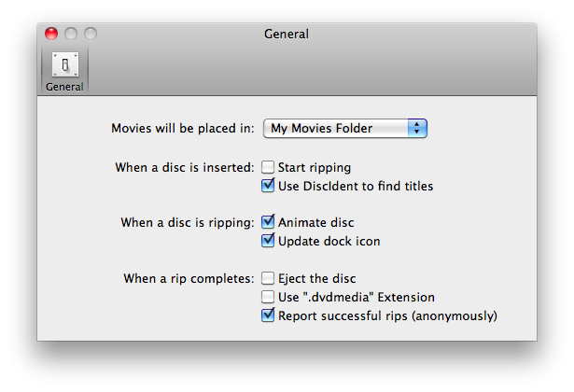Click the grayed-out minimize window button
Image resolution: width=574 pixels, height=392 pixels.
71,34
